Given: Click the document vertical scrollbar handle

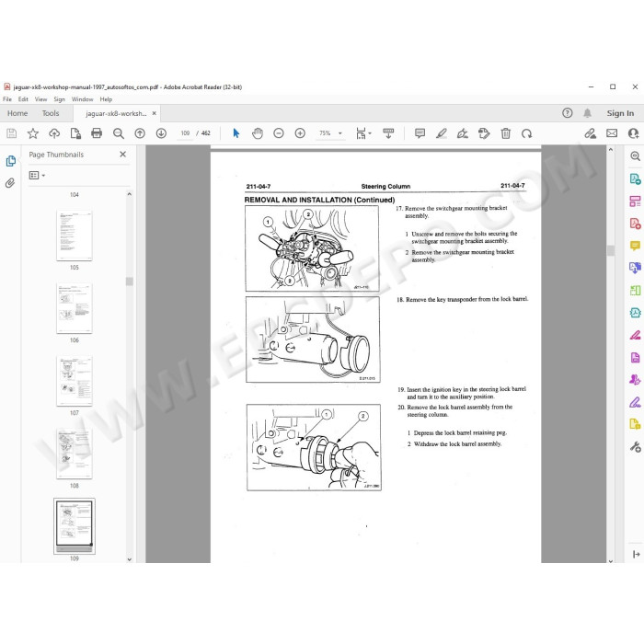Looking at the screenshot, I should 611,250.
